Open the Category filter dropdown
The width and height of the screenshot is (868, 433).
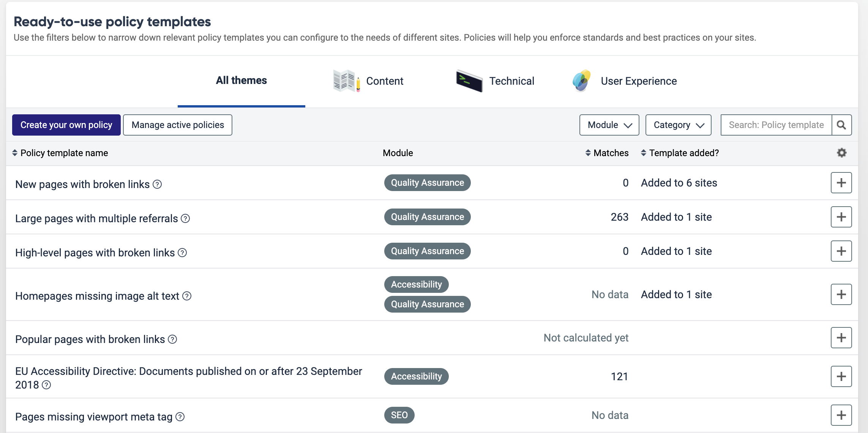point(678,125)
